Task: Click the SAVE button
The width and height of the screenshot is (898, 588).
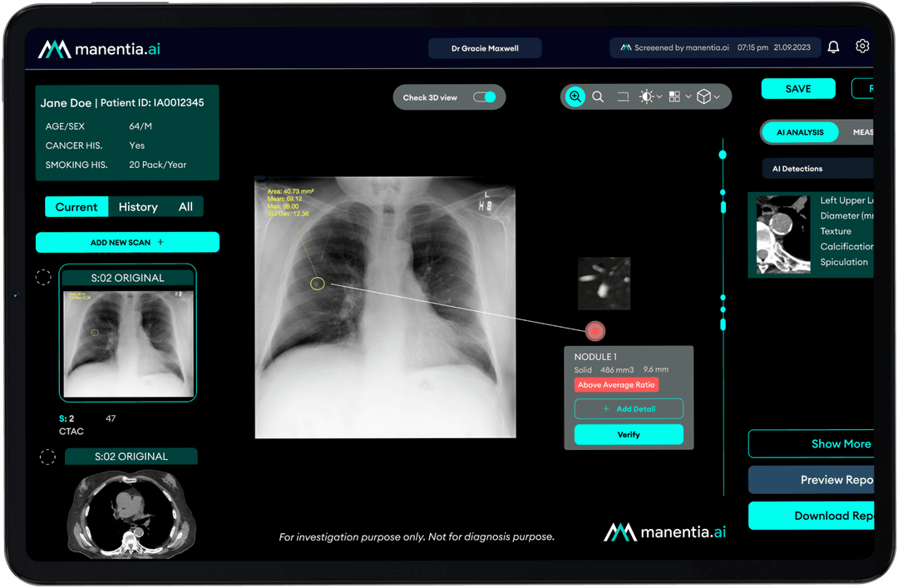Action: (x=797, y=89)
